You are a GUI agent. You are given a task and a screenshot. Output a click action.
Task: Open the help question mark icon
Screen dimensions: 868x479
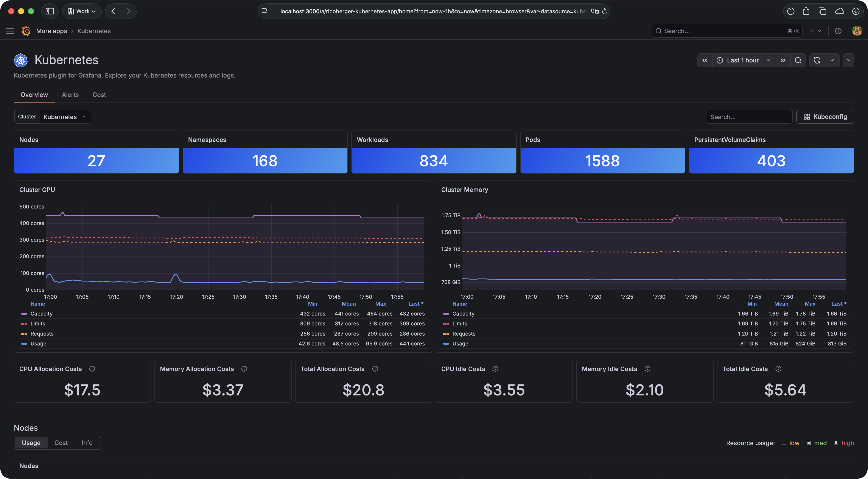[838, 31]
